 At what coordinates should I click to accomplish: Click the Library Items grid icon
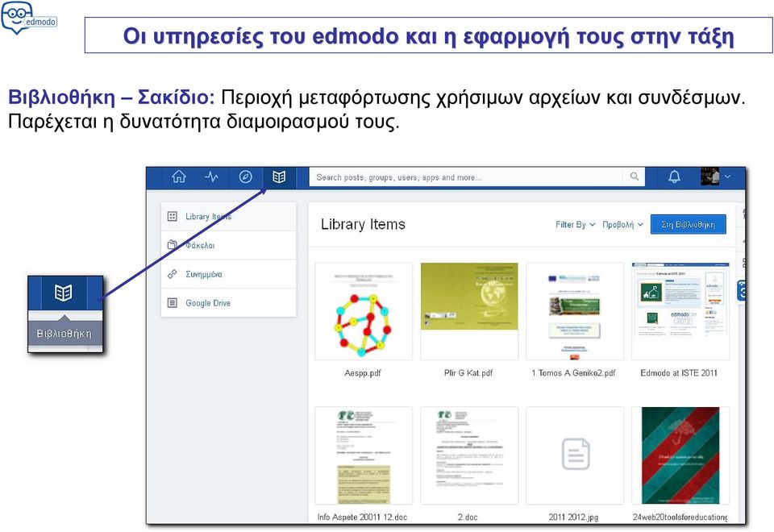click(x=173, y=216)
